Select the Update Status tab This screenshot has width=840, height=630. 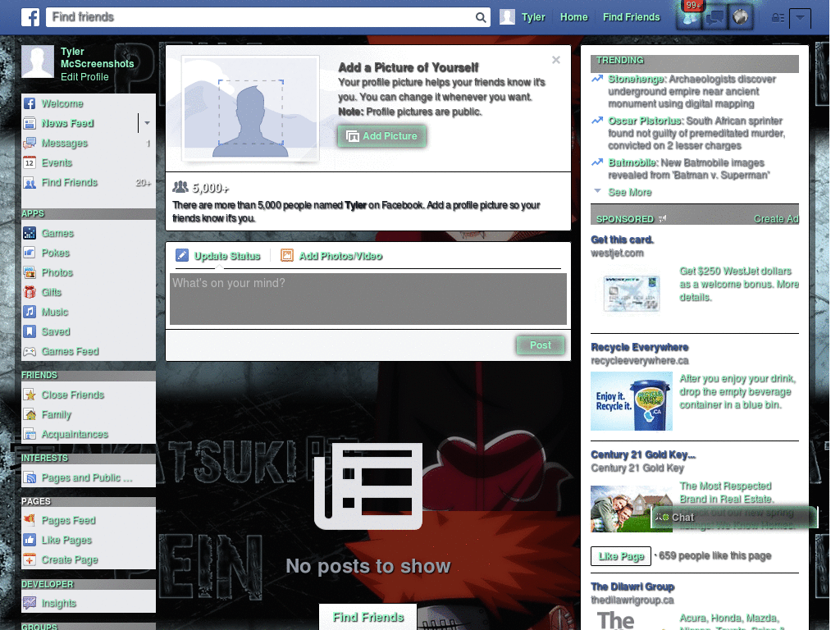[218, 256]
